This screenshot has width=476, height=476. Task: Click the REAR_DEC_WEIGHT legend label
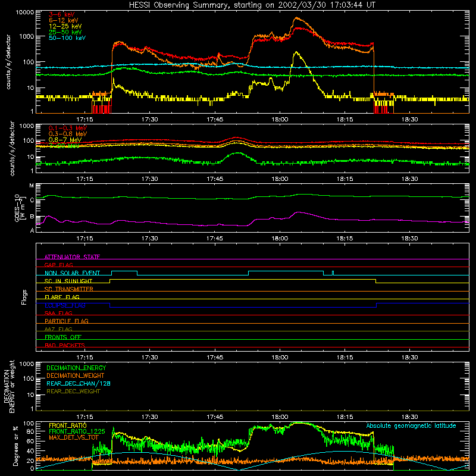(x=73, y=392)
